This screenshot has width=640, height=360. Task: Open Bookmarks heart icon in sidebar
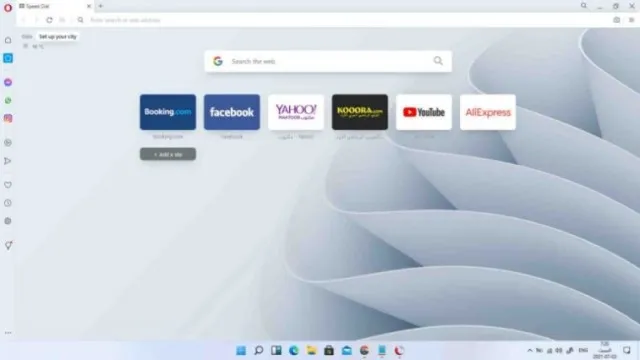[x=8, y=185]
